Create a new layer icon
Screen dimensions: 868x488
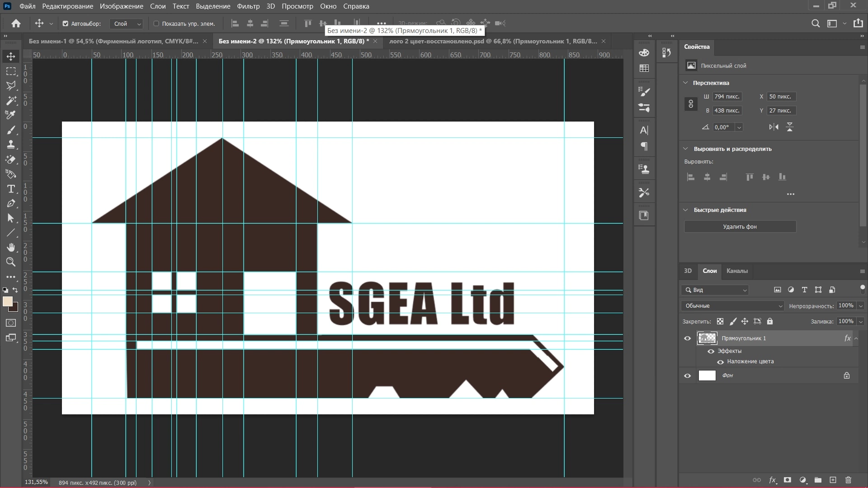click(x=833, y=480)
